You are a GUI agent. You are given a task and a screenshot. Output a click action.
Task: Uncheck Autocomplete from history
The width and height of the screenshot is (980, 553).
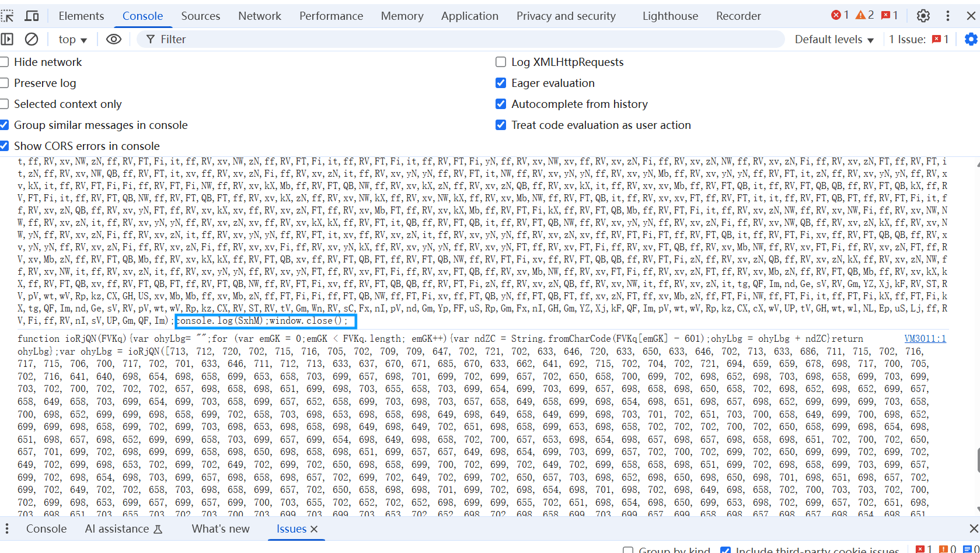point(501,104)
